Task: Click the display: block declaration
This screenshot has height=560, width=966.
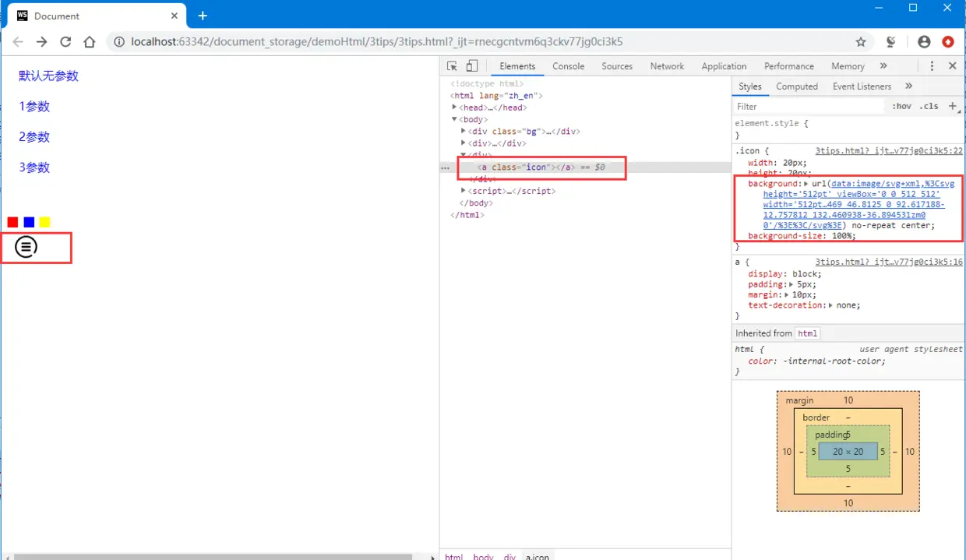Action: tap(784, 274)
